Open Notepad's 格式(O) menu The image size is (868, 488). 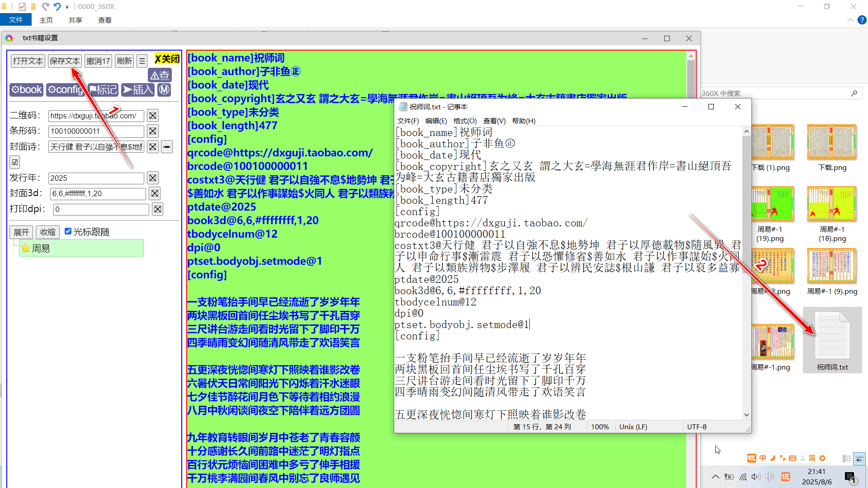465,121
